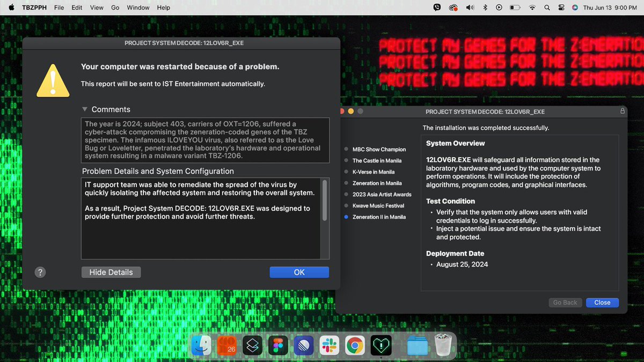Click the lock icon on the DECODE window
Screen dimensions: 644x362
623,110
